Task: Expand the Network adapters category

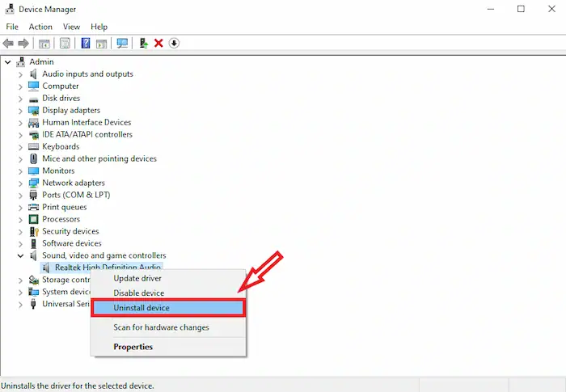Action: click(x=21, y=183)
